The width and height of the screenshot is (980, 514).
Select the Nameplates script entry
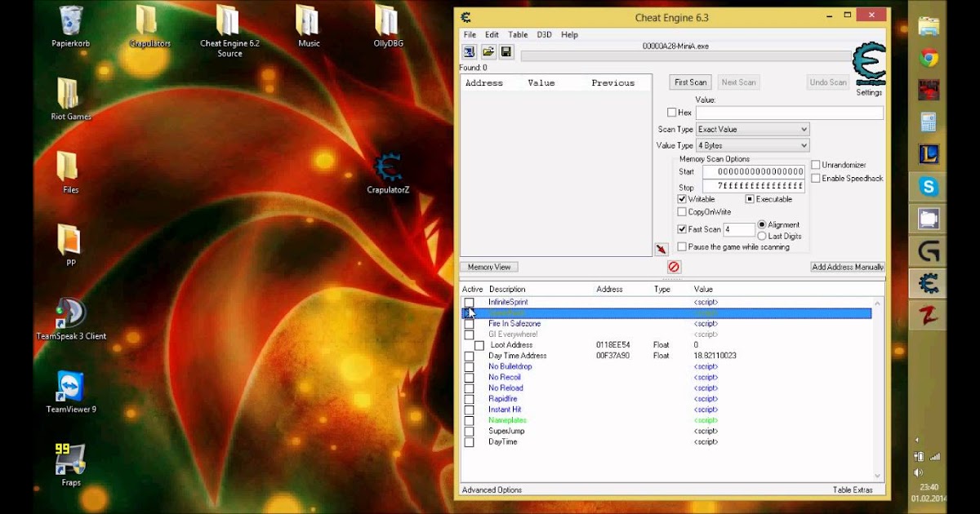(x=506, y=420)
